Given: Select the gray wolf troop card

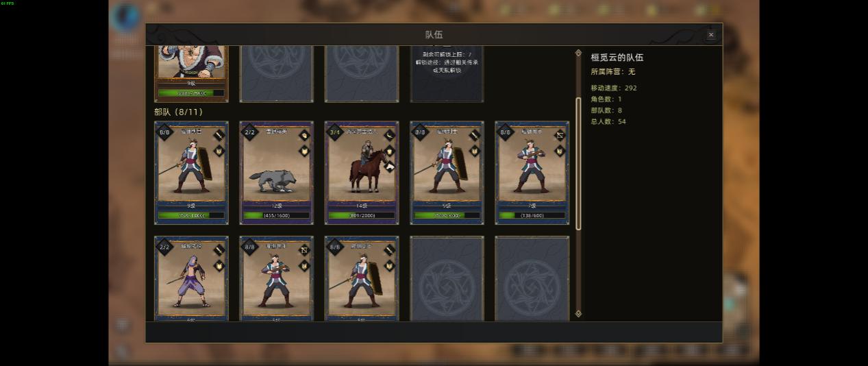Looking at the screenshot, I should (x=277, y=173).
